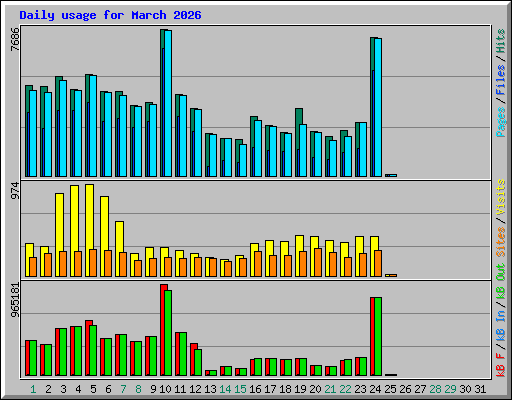Select day 11 on the x-axis
512x400 pixels.
180,389
